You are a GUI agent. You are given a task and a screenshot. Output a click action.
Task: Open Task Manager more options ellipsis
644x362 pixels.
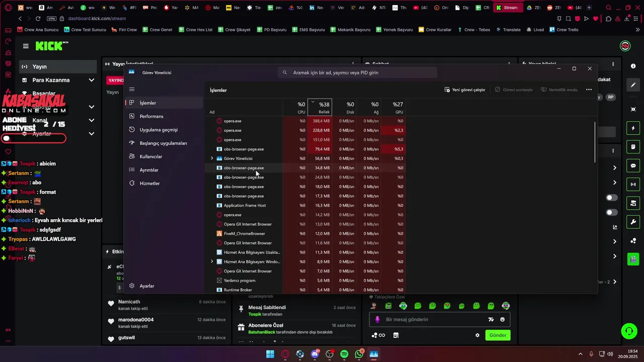tap(589, 90)
